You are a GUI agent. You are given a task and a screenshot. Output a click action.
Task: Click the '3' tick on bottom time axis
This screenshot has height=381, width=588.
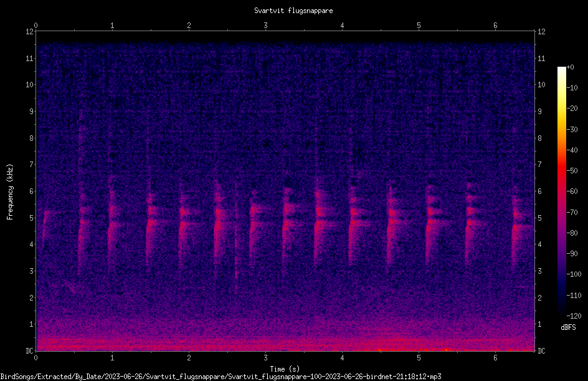pos(265,358)
